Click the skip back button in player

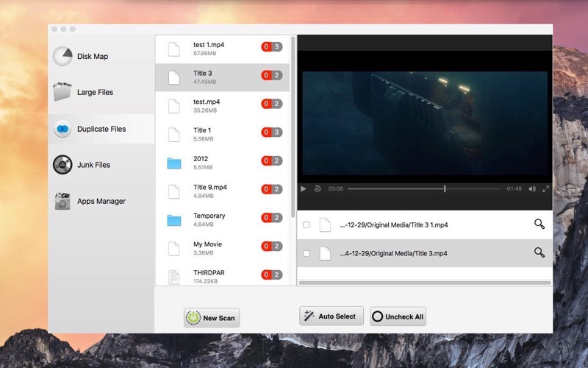[x=318, y=189]
